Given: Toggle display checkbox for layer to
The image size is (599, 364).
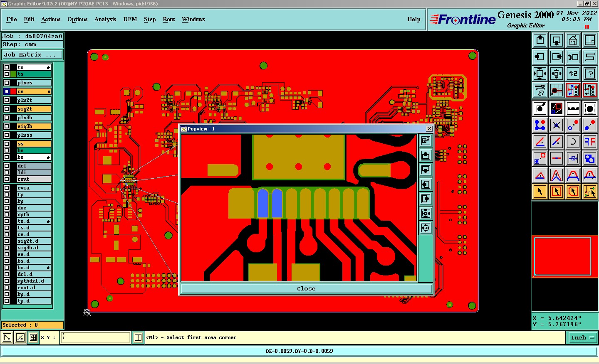Looking at the screenshot, I should pyautogui.click(x=7, y=67).
